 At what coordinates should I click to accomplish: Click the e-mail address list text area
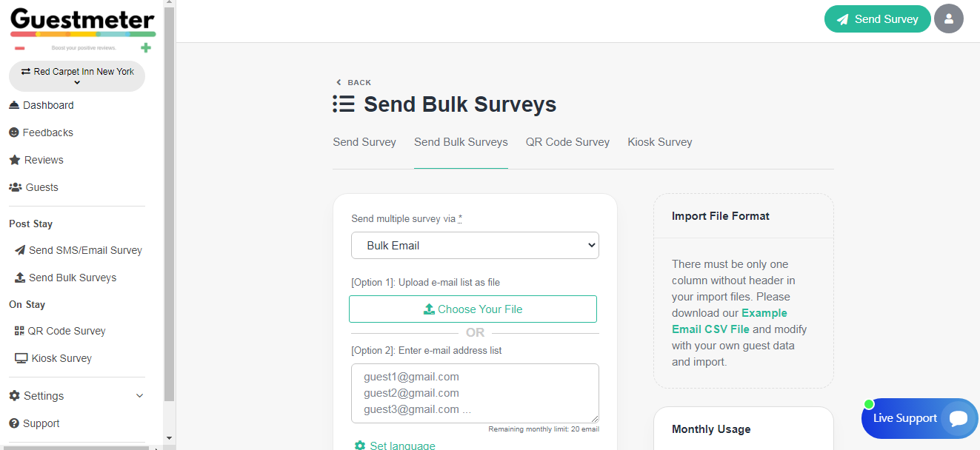(475, 393)
